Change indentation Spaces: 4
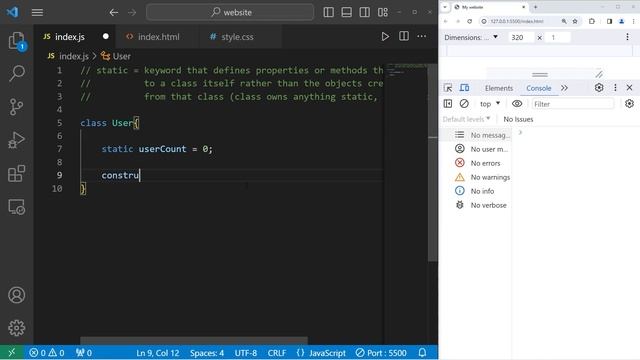Screen dimensions: 640x360 tap(207, 353)
